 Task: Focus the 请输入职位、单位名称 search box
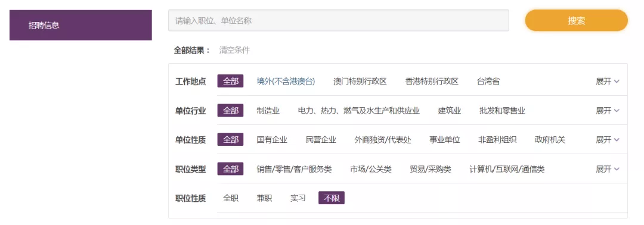click(x=339, y=20)
